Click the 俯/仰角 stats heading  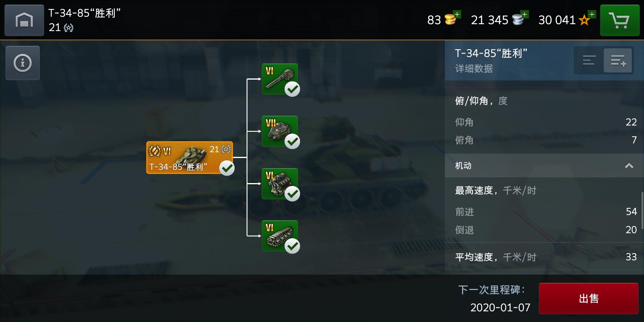coord(481,101)
